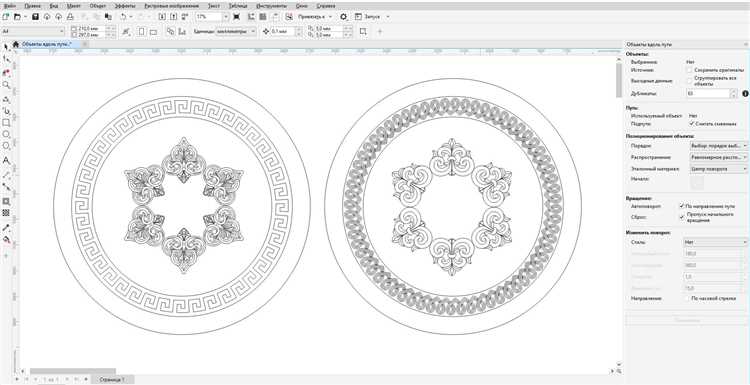Select the Transparency checkerboard tool
Screen dimensions: 750x385
(6, 212)
